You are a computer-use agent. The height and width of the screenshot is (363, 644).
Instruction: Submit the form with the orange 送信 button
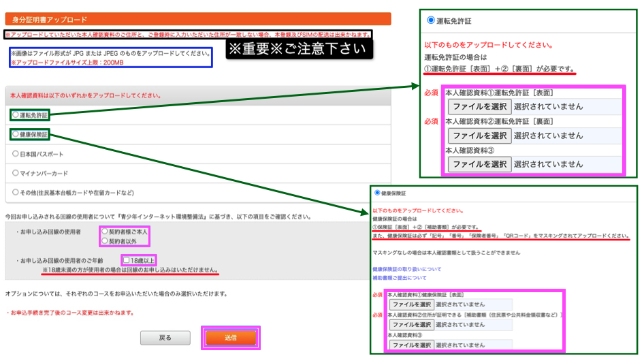point(231,338)
